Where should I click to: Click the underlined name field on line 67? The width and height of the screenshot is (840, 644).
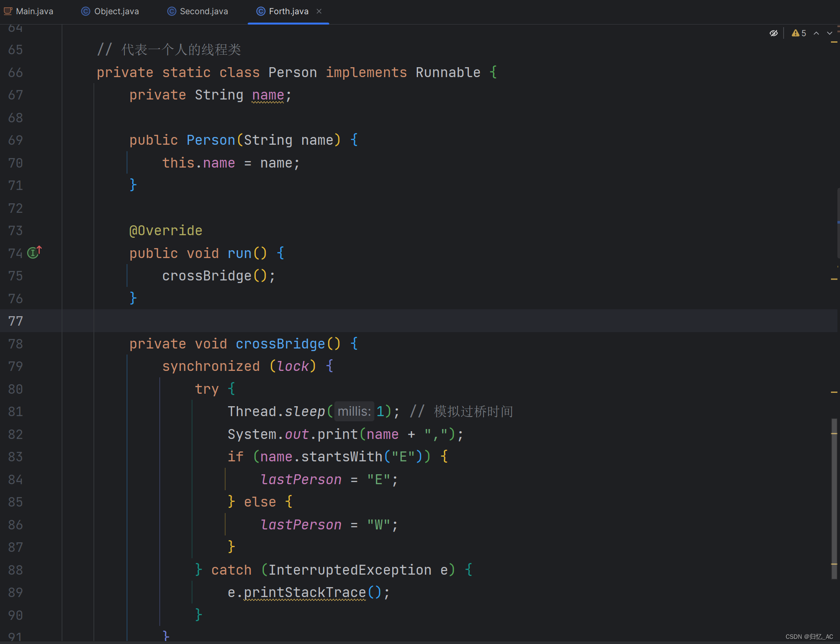pyautogui.click(x=268, y=95)
